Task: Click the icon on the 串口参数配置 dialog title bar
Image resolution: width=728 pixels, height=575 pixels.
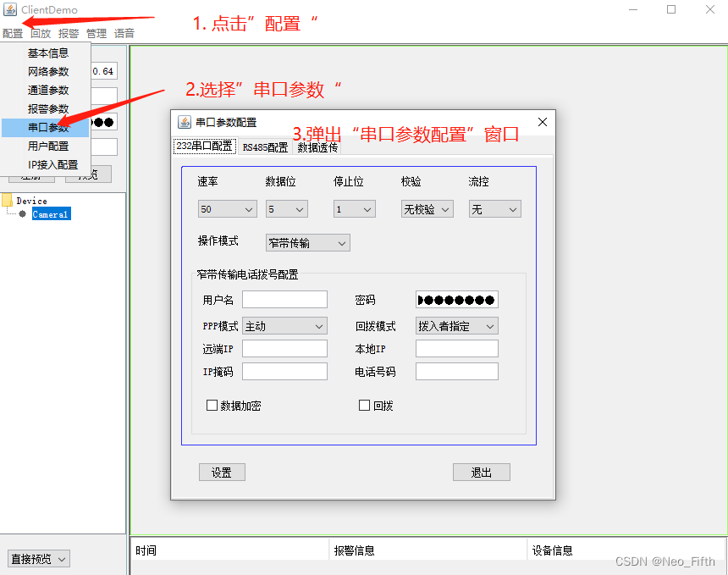Action: pyautogui.click(x=185, y=120)
